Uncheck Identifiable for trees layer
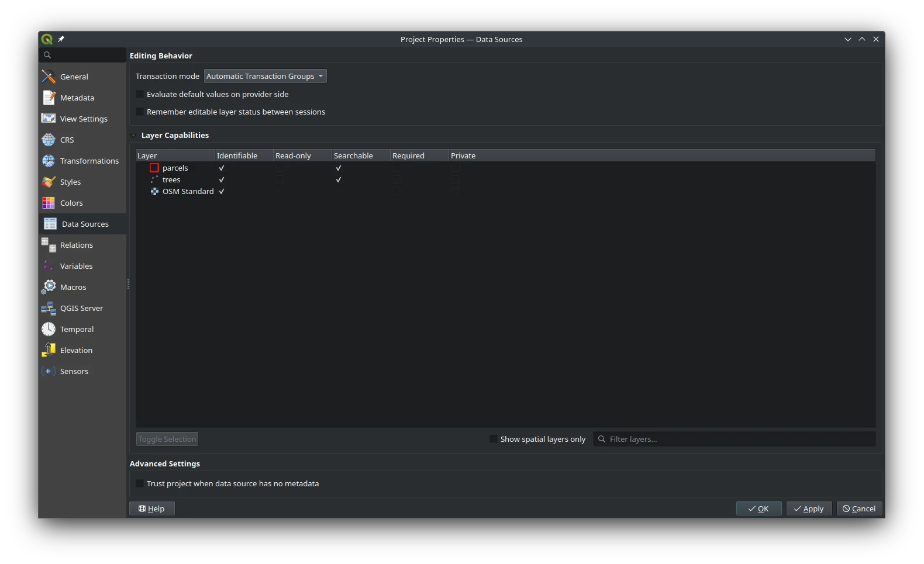Viewport: 924px width, 564px height. pyautogui.click(x=222, y=179)
